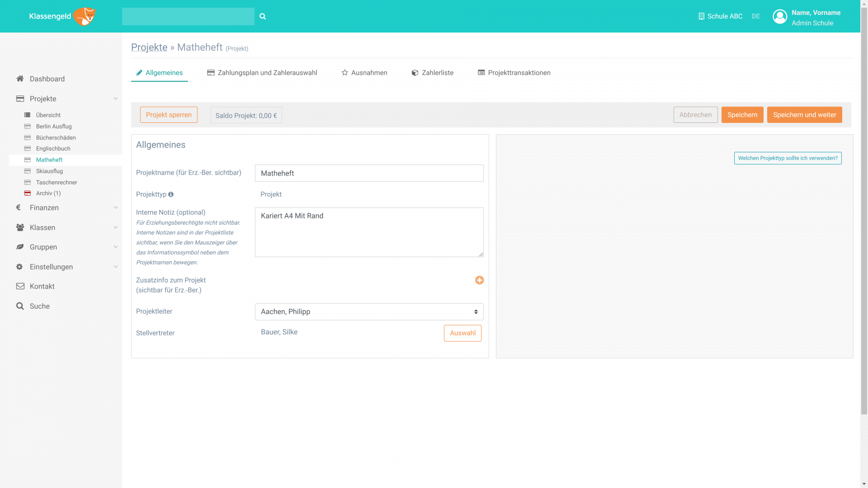This screenshot has height=488, width=868.
Task: Click the top search input field
Action: [x=188, y=17]
